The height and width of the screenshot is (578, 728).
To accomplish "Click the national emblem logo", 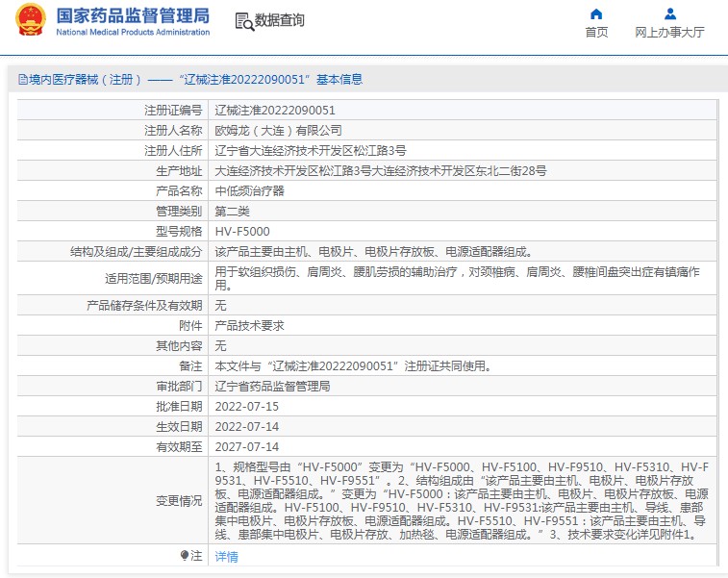I will (x=31, y=20).
